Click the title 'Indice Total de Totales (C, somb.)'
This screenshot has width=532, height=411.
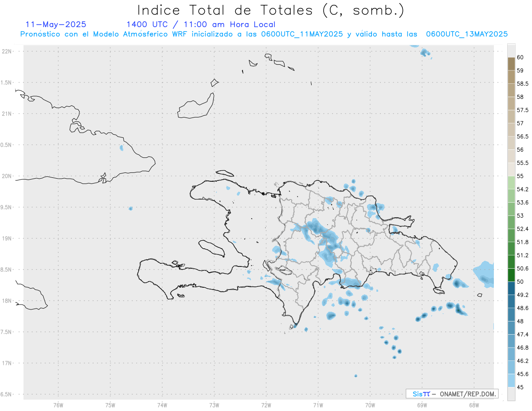[x=270, y=10]
